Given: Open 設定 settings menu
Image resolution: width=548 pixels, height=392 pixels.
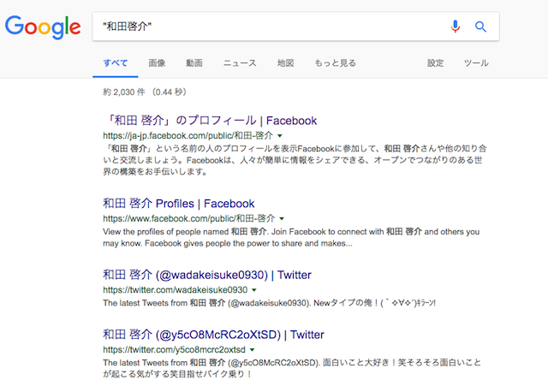Looking at the screenshot, I should click(436, 63).
